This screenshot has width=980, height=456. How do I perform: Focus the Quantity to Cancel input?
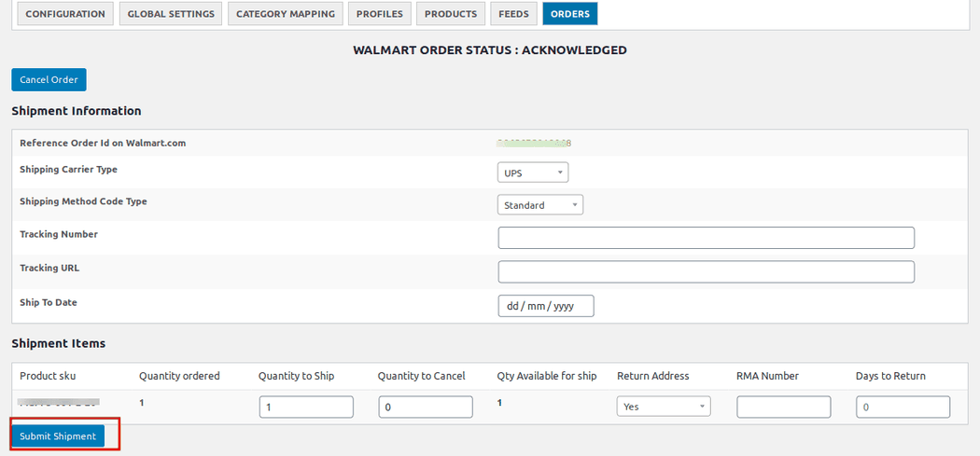(426, 407)
